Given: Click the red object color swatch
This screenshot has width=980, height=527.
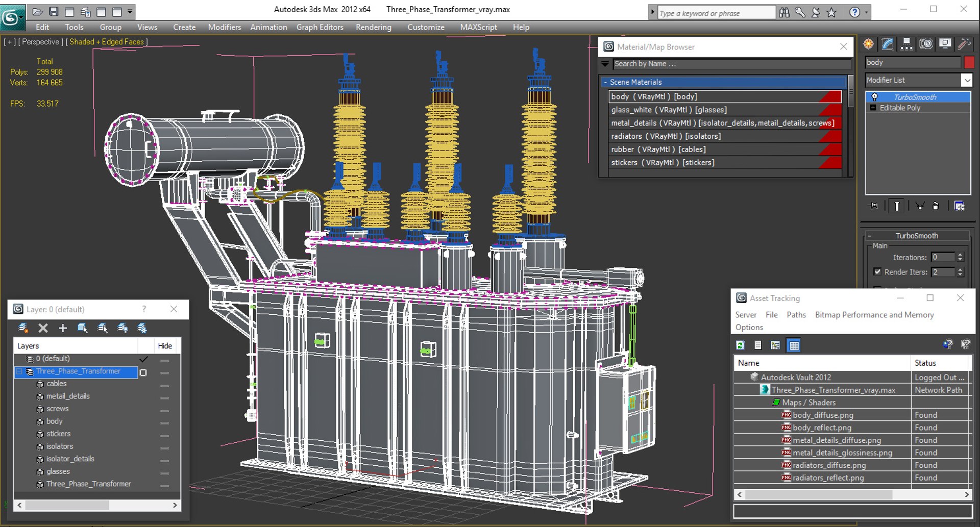Looking at the screenshot, I should [969, 62].
